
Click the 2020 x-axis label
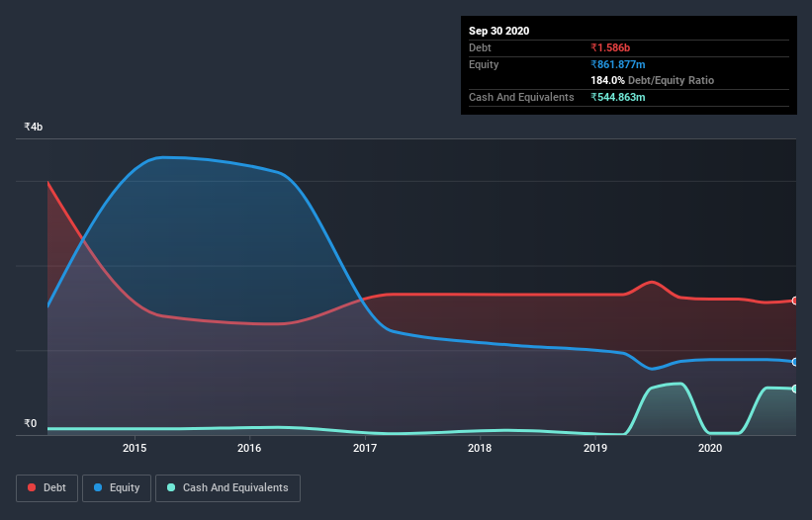click(710, 448)
